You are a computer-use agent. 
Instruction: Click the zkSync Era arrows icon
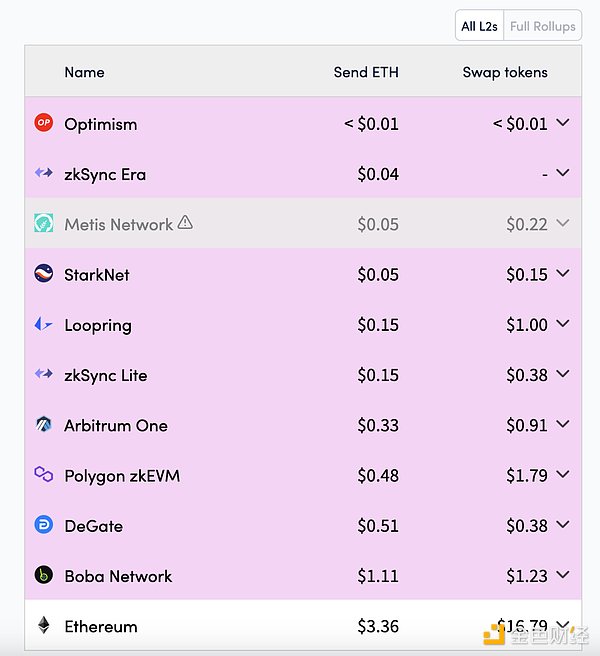(43, 173)
